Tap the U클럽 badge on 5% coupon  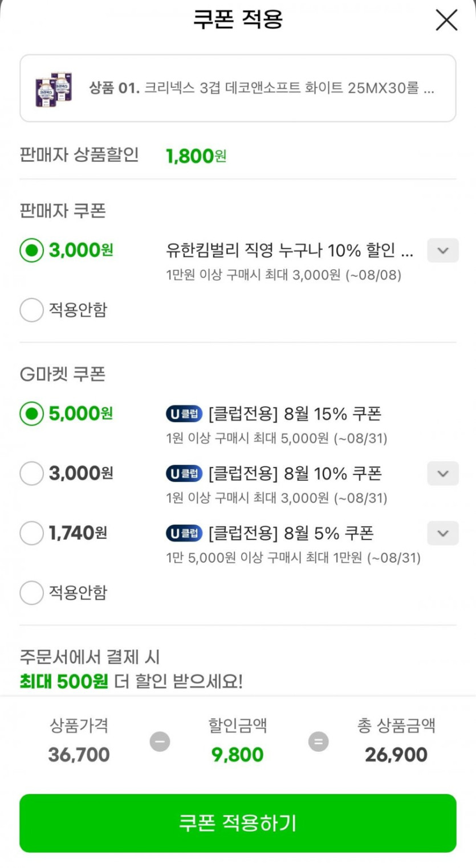[x=184, y=533]
